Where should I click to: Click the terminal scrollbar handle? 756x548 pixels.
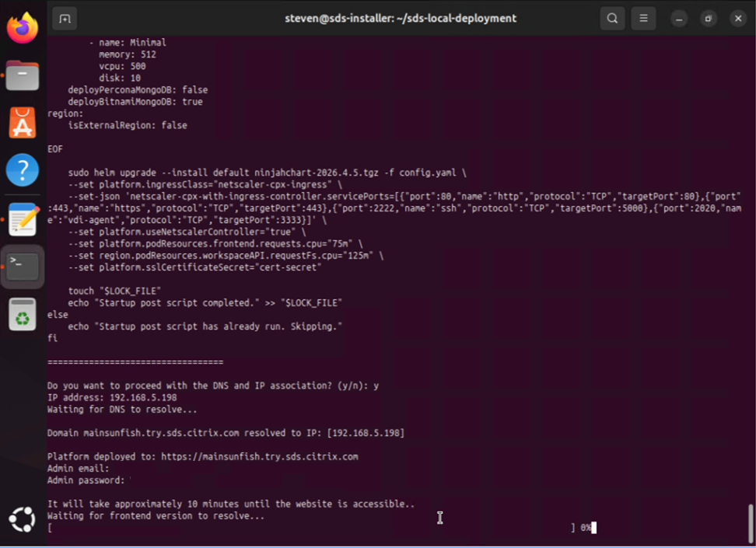[751, 523]
